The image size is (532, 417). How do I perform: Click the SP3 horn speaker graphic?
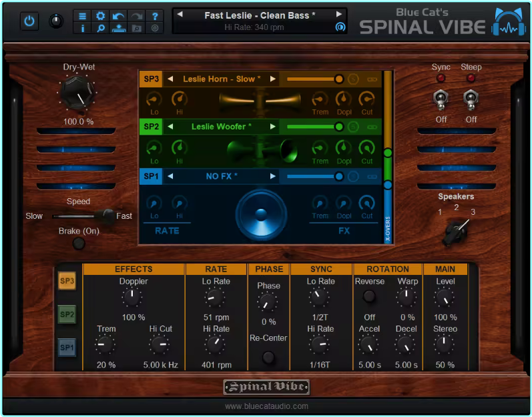[260, 101]
